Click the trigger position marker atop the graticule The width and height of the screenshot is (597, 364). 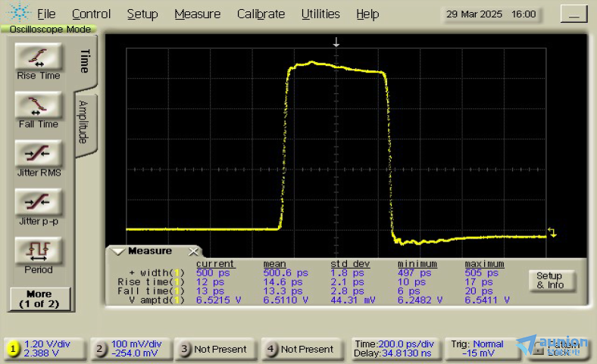pyautogui.click(x=336, y=42)
